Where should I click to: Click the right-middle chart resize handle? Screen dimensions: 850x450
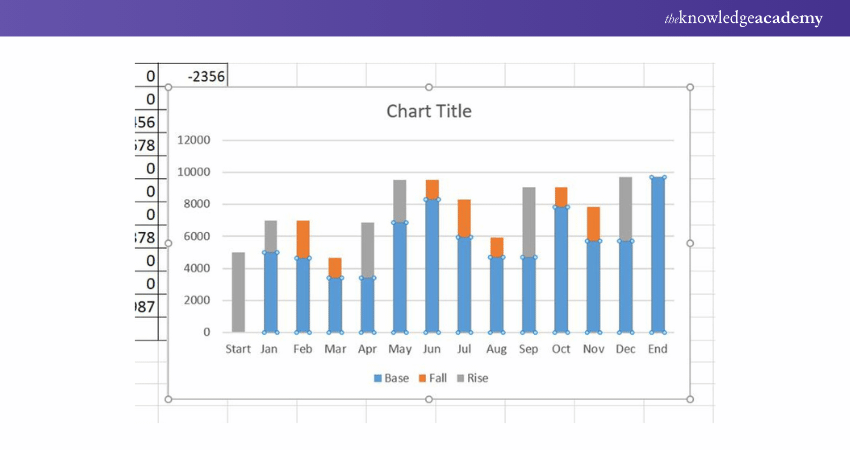click(690, 243)
